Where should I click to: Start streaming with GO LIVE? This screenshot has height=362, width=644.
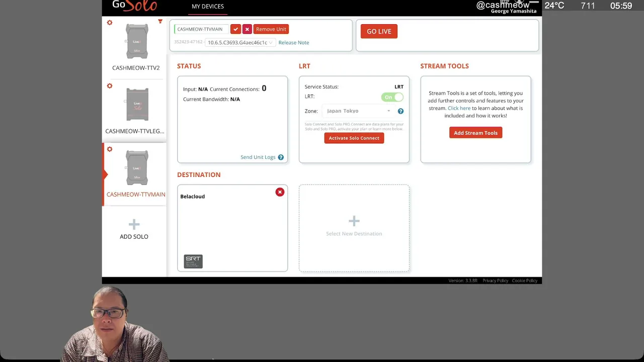(x=379, y=31)
